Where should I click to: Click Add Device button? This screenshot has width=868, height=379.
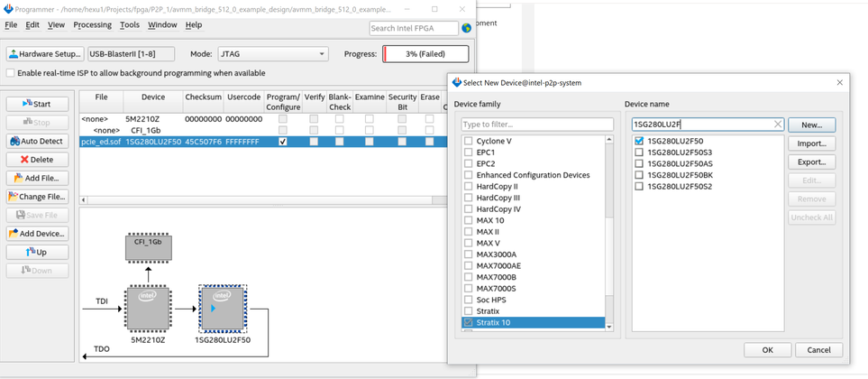click(38, 234)
